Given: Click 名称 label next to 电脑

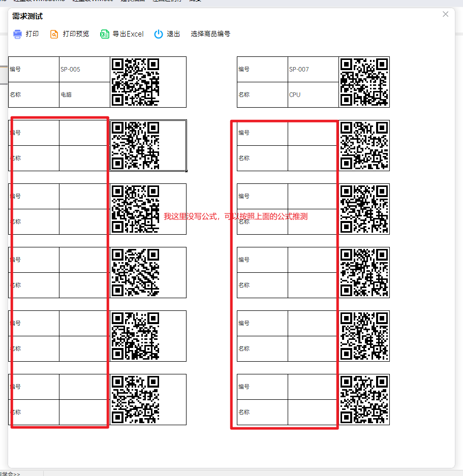Looking at the screenshot, I should click(15, 94).
